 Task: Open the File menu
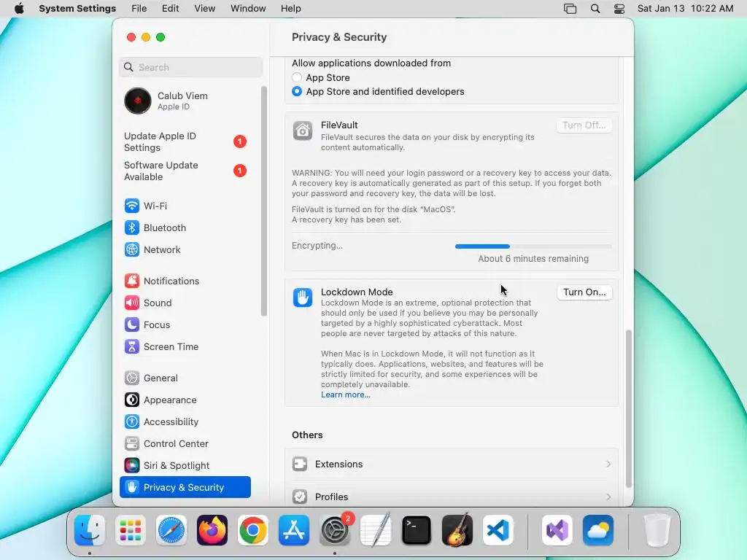coord(139,9)
